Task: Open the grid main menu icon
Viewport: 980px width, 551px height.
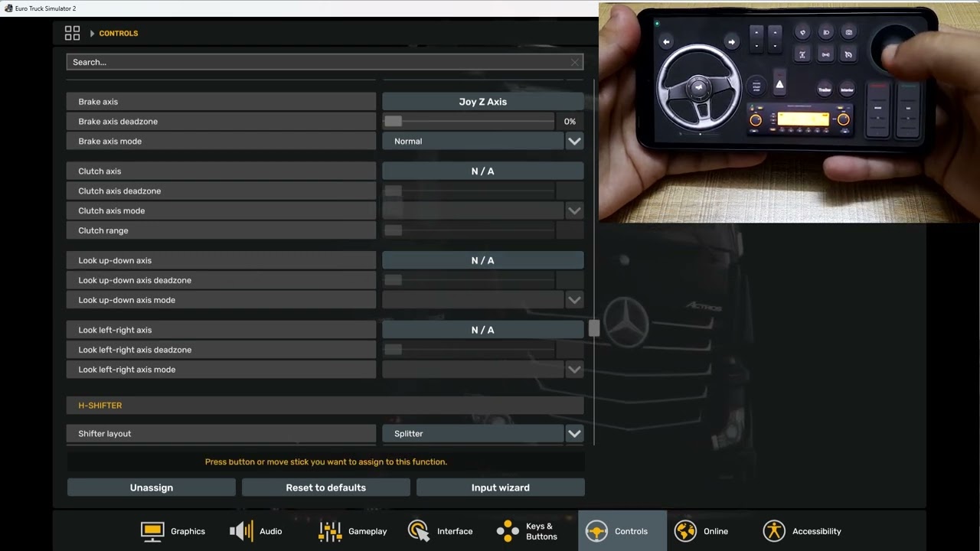Action: (72, 33)
